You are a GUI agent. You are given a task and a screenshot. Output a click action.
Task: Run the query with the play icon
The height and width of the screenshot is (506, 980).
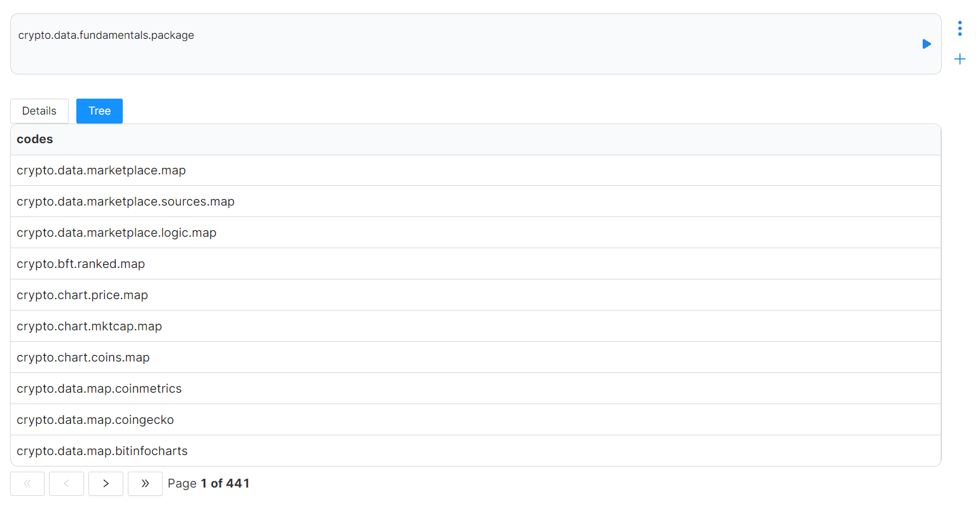pos(927,44)
